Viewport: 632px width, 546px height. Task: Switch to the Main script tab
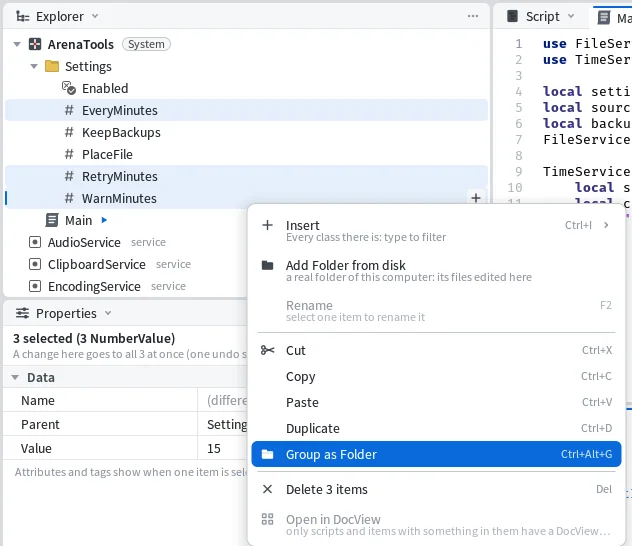tap(613, 18)
